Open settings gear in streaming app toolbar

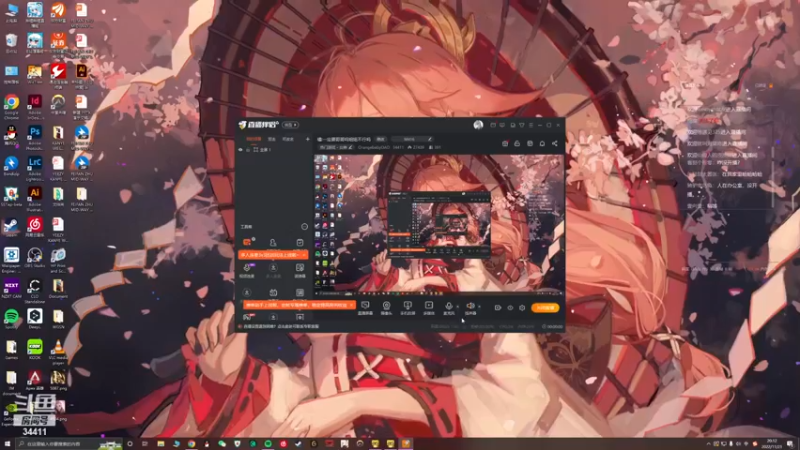[522, 308]
